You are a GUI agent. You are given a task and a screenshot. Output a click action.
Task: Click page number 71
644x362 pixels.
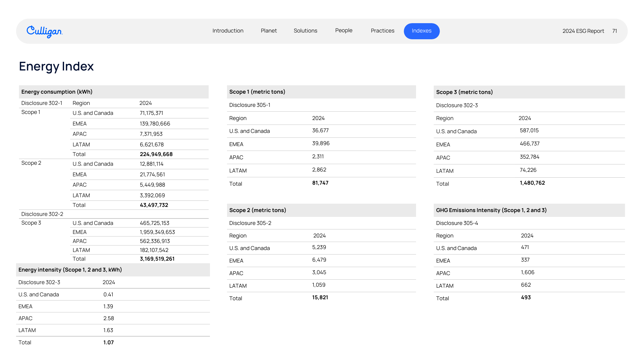(x=614, y=31)
